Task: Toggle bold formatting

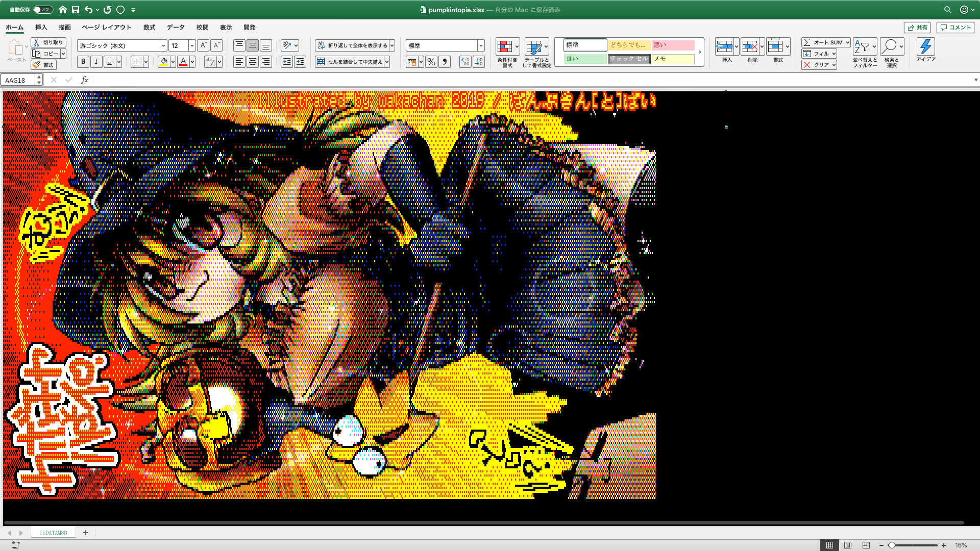Action: coord(83,62)
